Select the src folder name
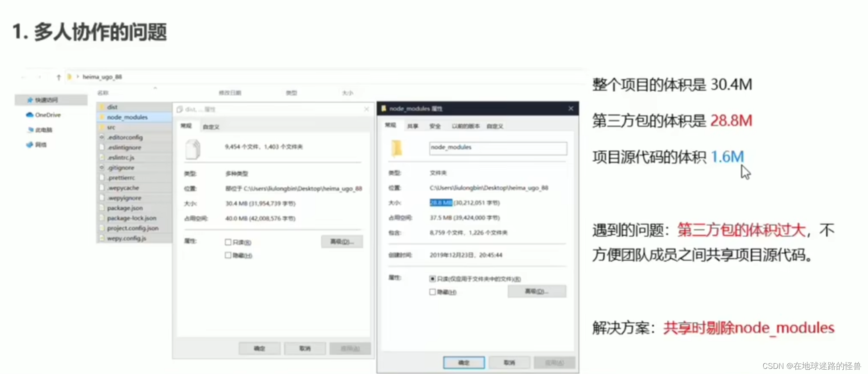 click(111, 127)
